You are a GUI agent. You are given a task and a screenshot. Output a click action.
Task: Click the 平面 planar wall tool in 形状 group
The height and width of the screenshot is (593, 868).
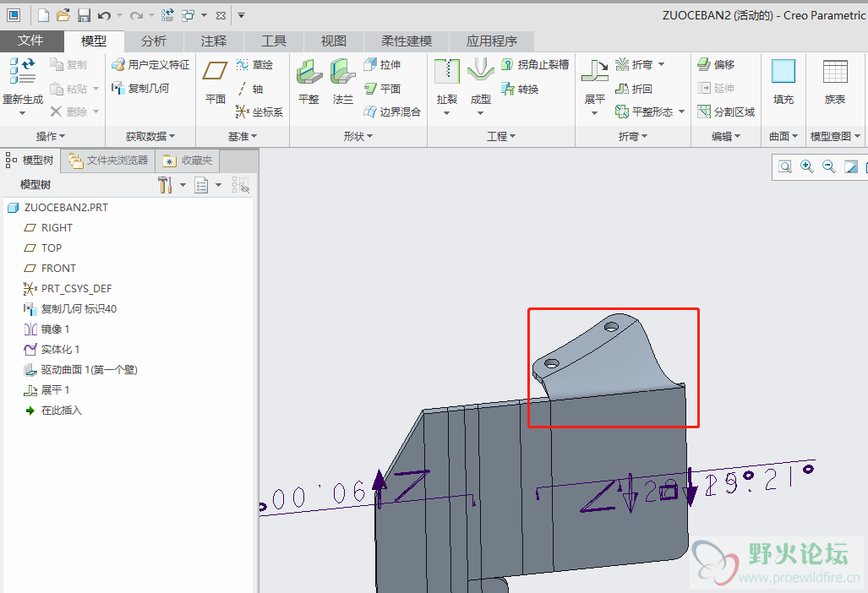click(383, 89)
